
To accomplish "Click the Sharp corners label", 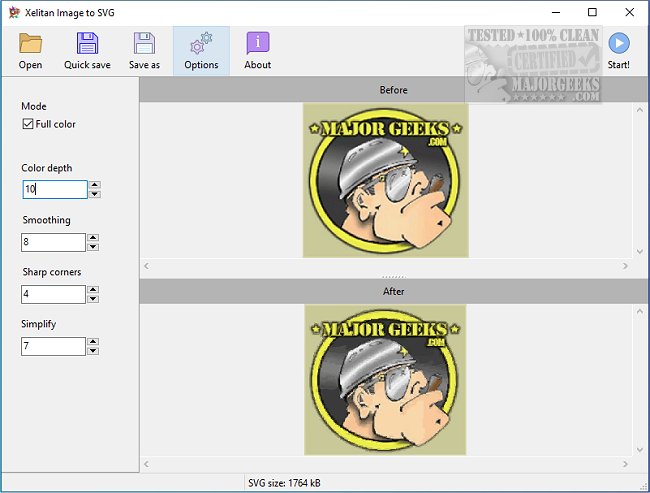I will point(52,272).
